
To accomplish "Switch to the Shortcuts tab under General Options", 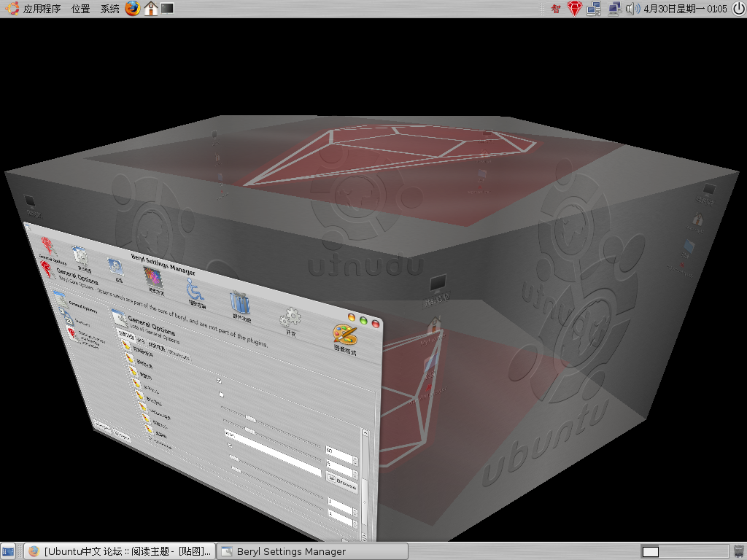I will [x=179, y=355].
